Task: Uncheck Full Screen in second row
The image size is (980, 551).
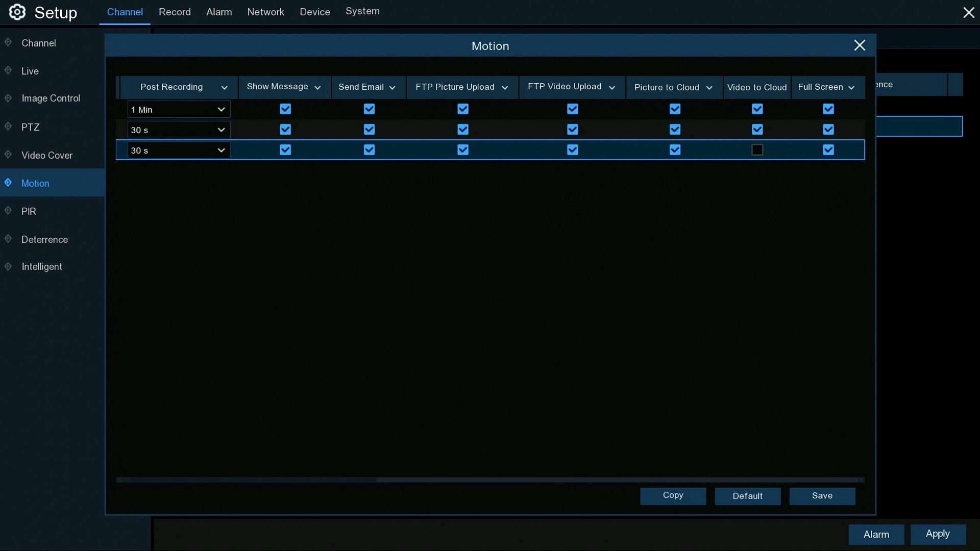Action: coord(828,130)
